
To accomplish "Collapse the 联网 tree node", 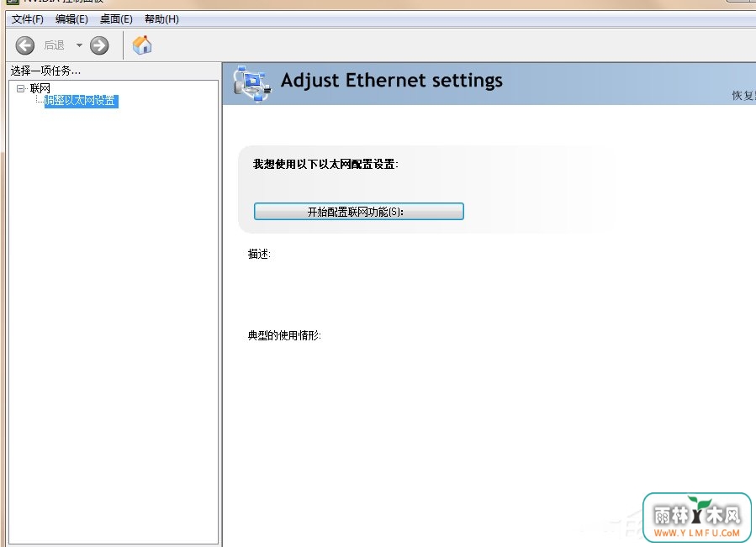I will [x=21, y=88].
